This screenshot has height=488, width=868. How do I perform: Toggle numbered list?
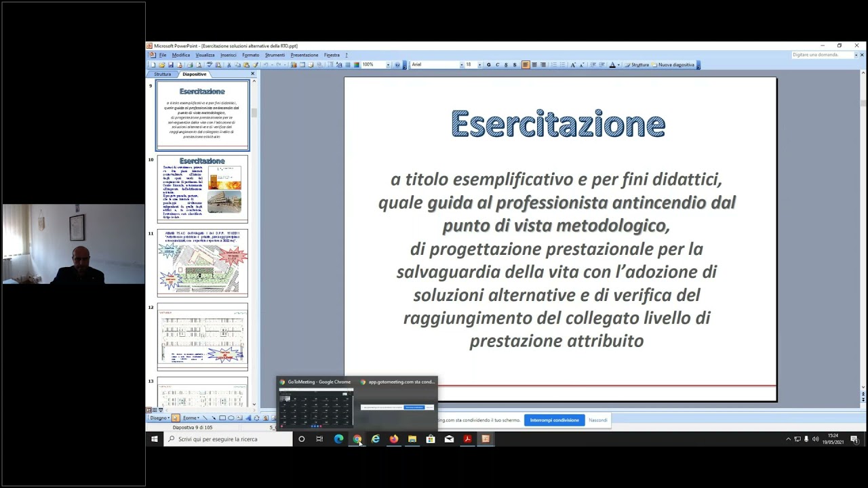(554, 64)
